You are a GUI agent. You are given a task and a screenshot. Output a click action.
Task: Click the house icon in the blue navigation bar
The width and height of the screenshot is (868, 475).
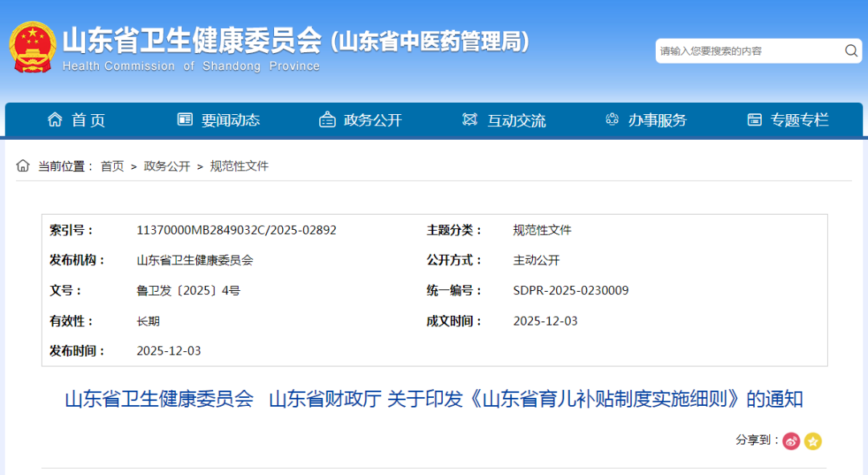click(55, 120)
